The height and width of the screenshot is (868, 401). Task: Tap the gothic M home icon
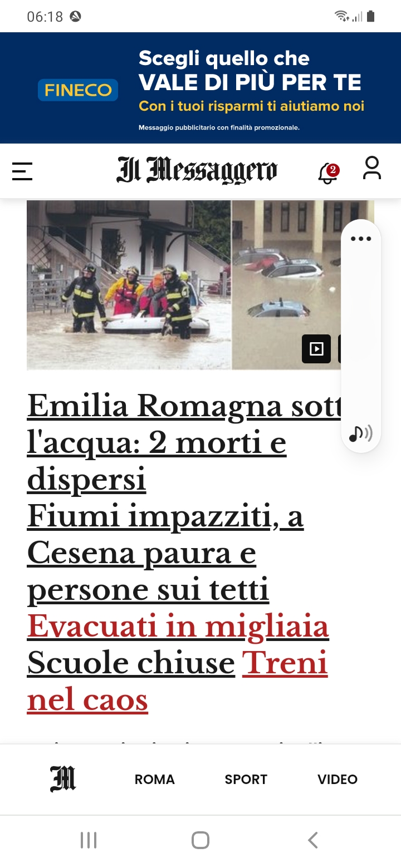click(63, 779)
